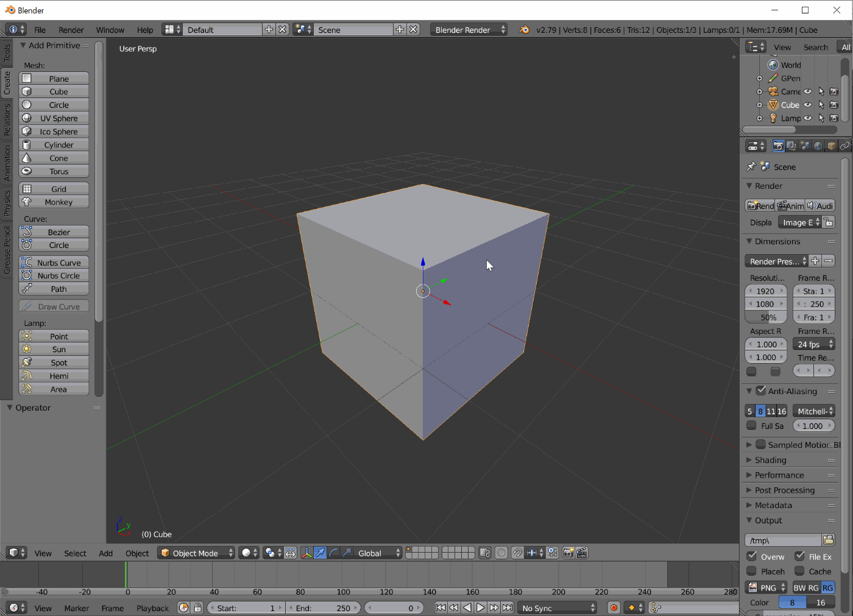Open the 24 fps frame rate dropdown
853x616 pixels.
coord(814,344)
